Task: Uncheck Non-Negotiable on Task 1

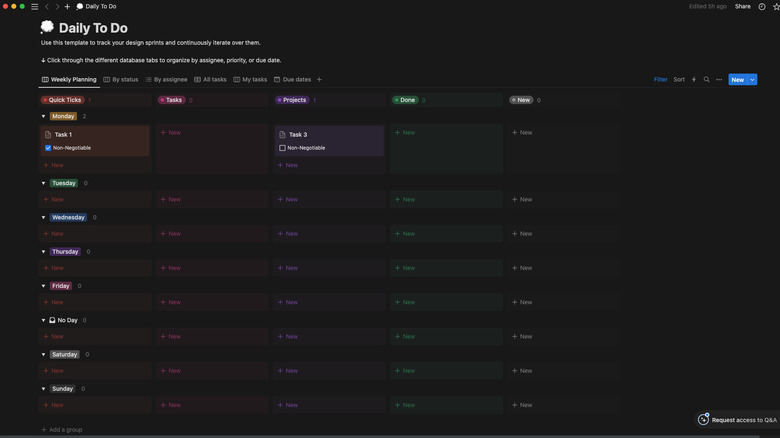Action: 48,148
